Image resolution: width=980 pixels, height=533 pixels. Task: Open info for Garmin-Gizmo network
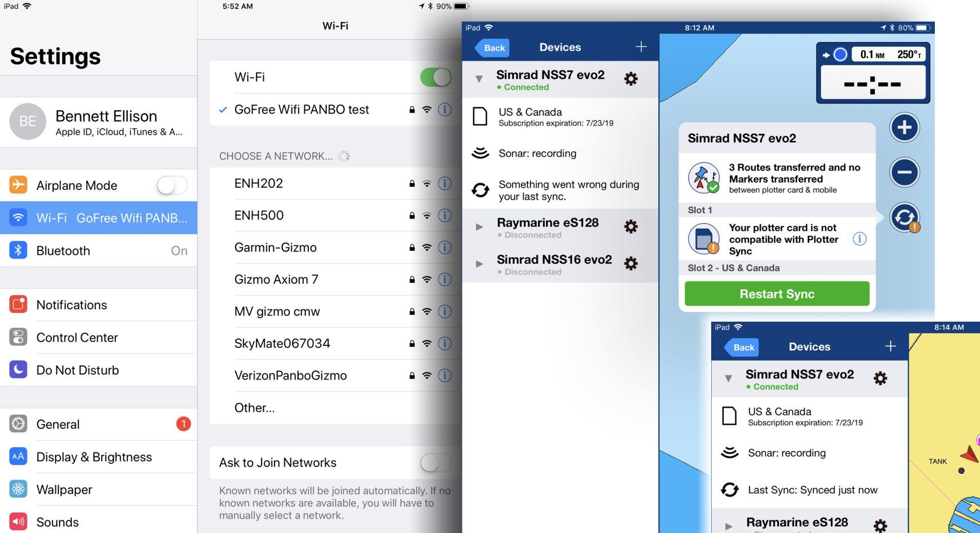tap(444, 247)
